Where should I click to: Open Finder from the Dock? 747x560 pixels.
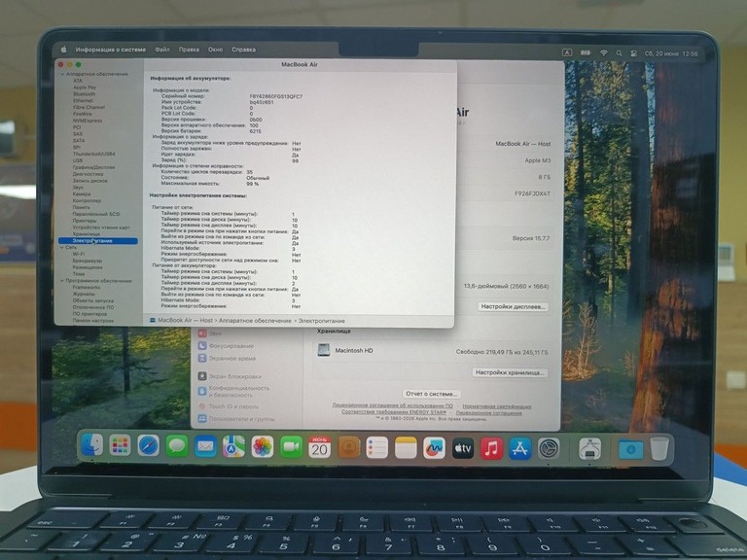click(x=92, y=445)
